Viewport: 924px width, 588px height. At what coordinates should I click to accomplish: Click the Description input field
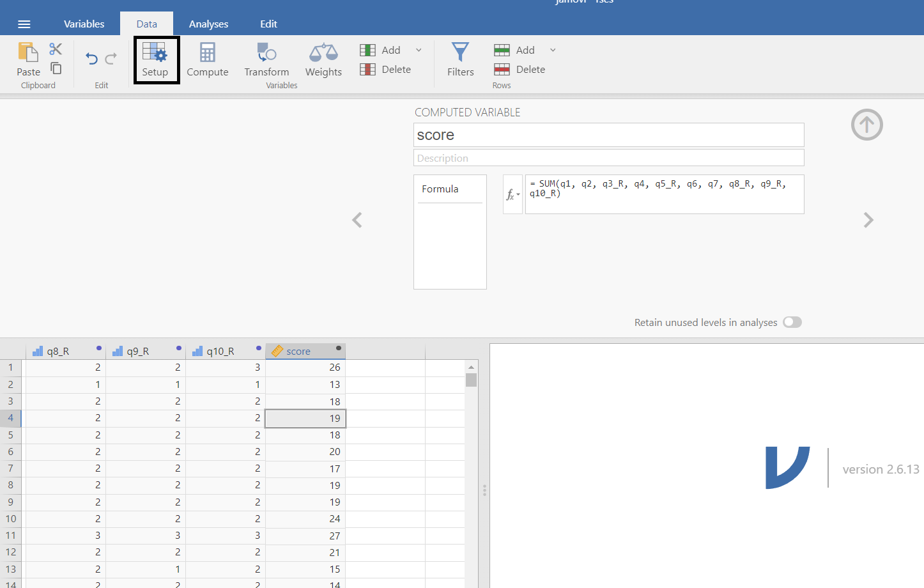pos(608,158)
